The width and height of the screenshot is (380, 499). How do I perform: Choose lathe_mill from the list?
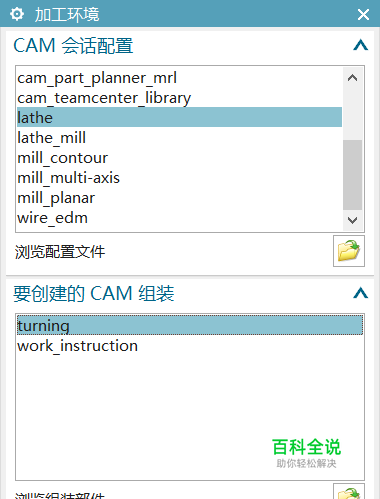coord(179,138)
